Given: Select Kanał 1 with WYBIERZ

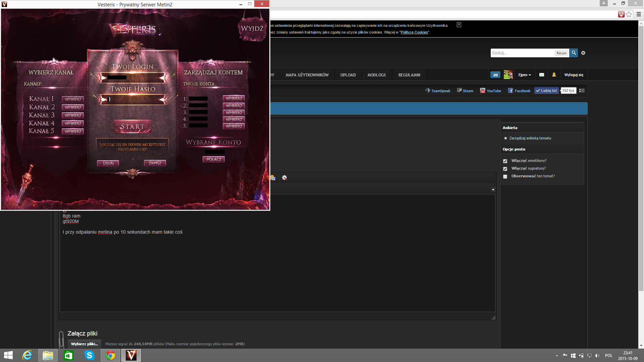Looking at the screenshot, I should pos(73,99).
